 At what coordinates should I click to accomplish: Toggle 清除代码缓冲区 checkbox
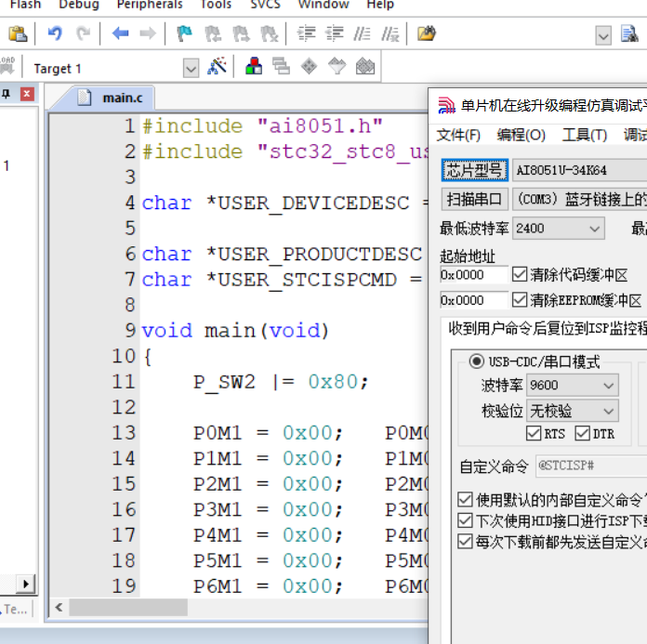[x=519, y=274]
